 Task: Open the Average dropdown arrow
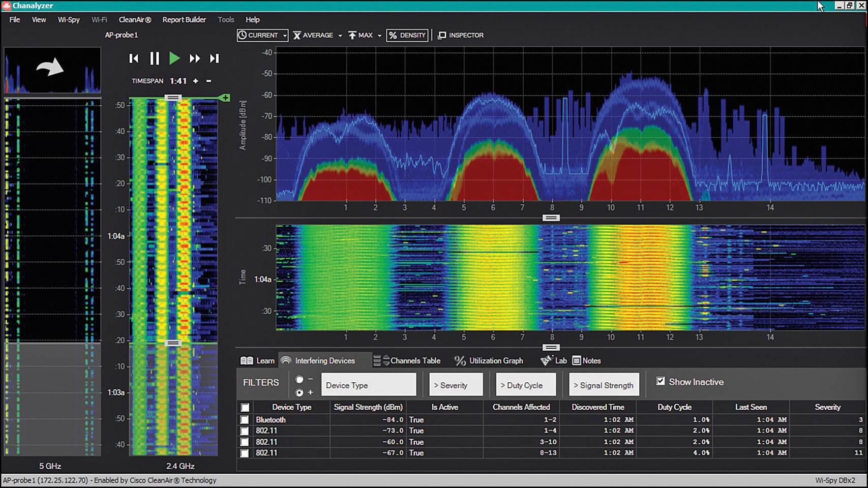click(340, 36)
